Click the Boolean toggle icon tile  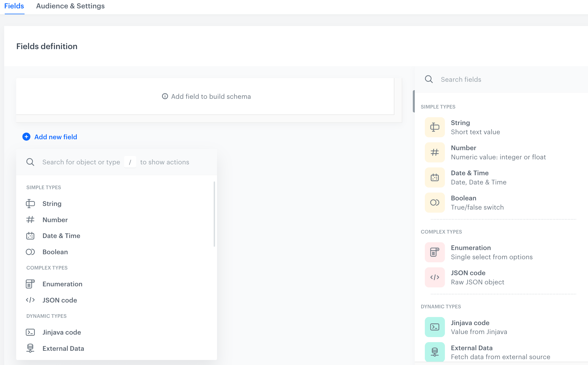tap(435, 203)
